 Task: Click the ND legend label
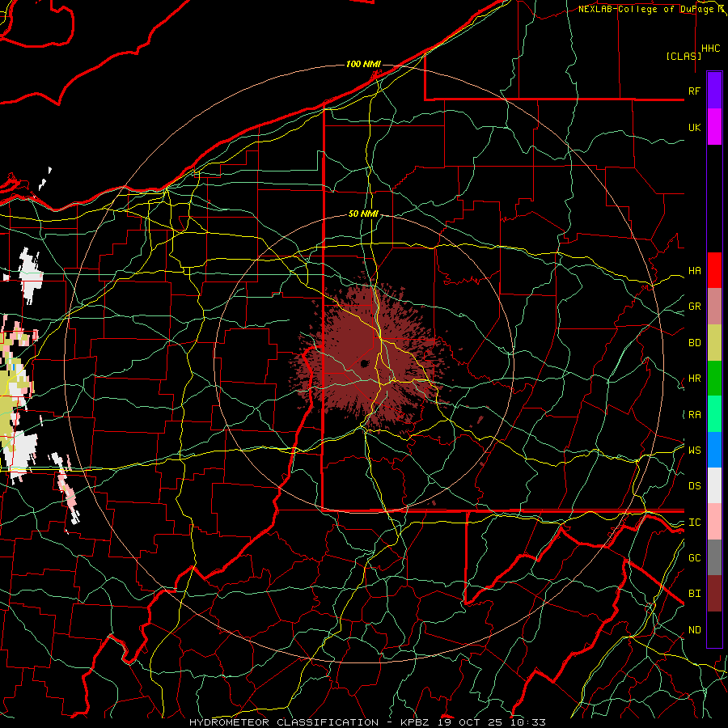(x=695, y=630)
